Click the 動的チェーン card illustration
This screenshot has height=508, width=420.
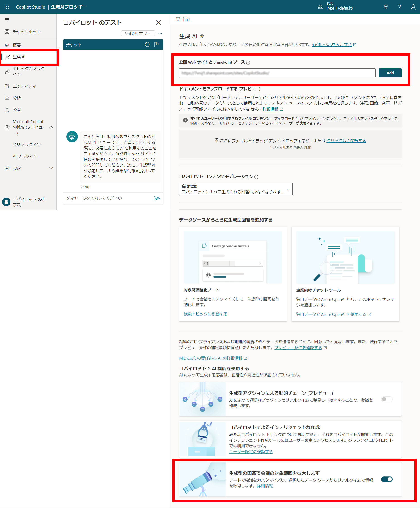tap(203, 399)
